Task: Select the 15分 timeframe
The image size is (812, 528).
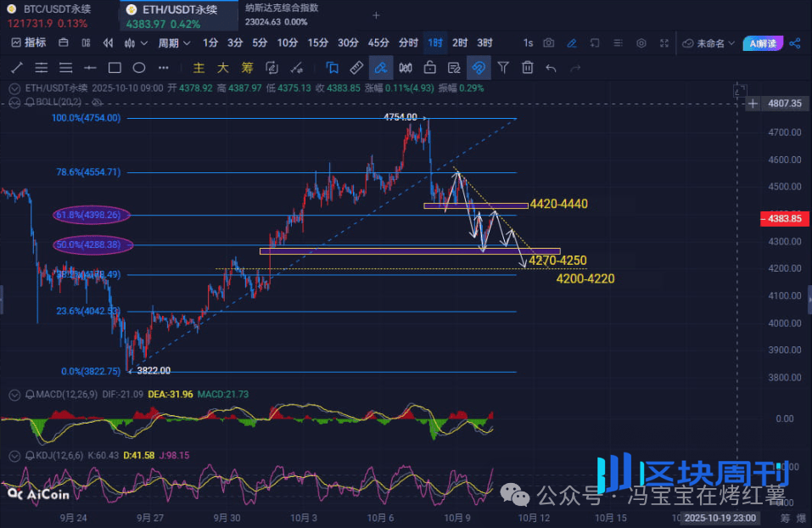Action: [x=318, y=42]
